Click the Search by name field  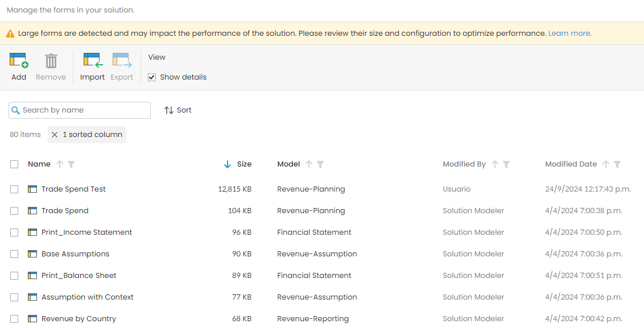(x=84, y=110)
